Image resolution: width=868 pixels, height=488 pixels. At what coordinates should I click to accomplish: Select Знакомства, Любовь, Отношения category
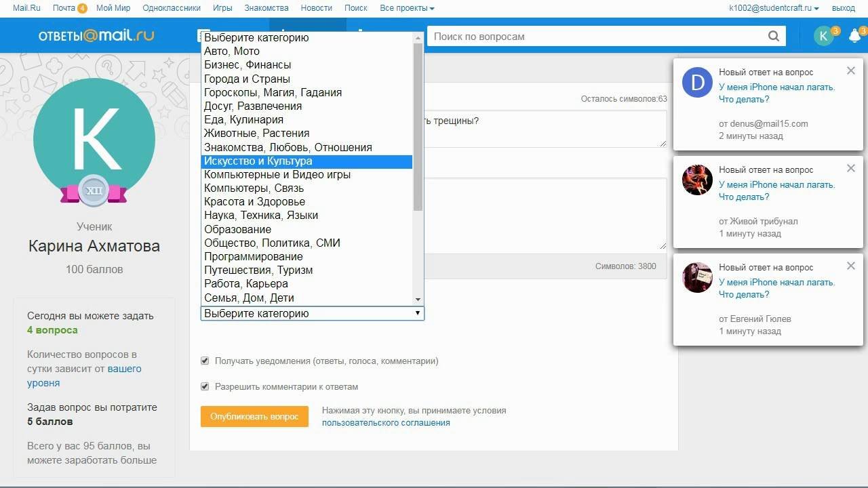pos(307,147)
